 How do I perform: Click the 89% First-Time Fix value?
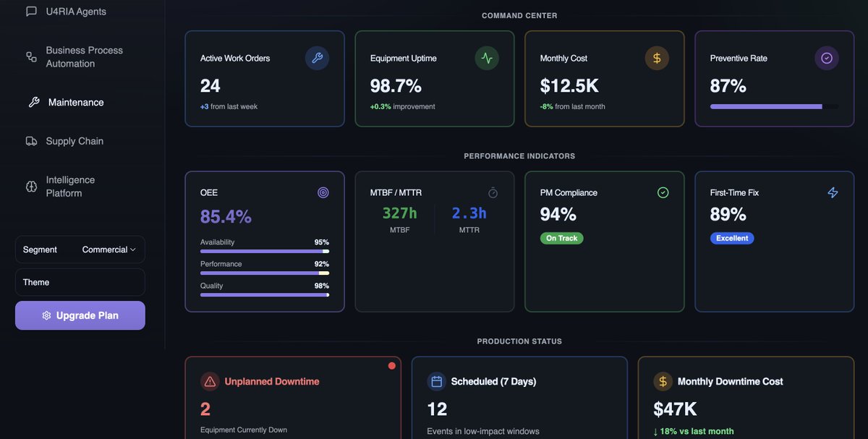tap(728, 214)
